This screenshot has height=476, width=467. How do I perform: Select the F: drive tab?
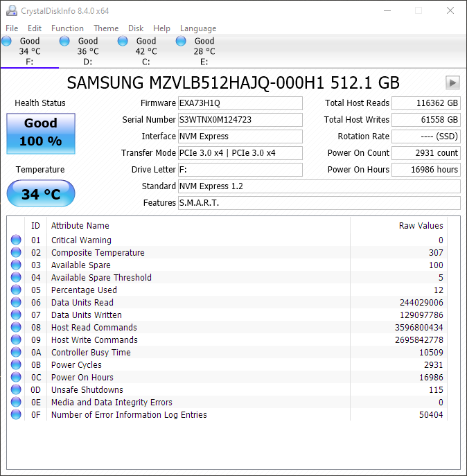[30, 51]
